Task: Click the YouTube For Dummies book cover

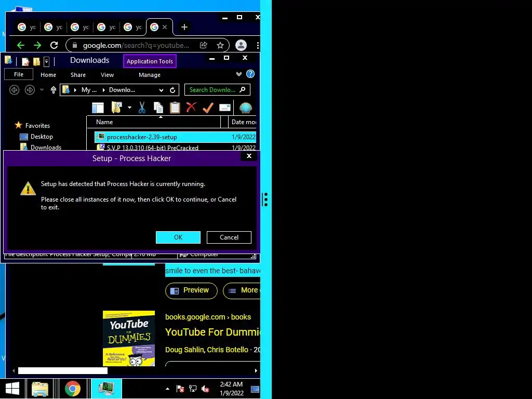Action: (x=129, y=338)
